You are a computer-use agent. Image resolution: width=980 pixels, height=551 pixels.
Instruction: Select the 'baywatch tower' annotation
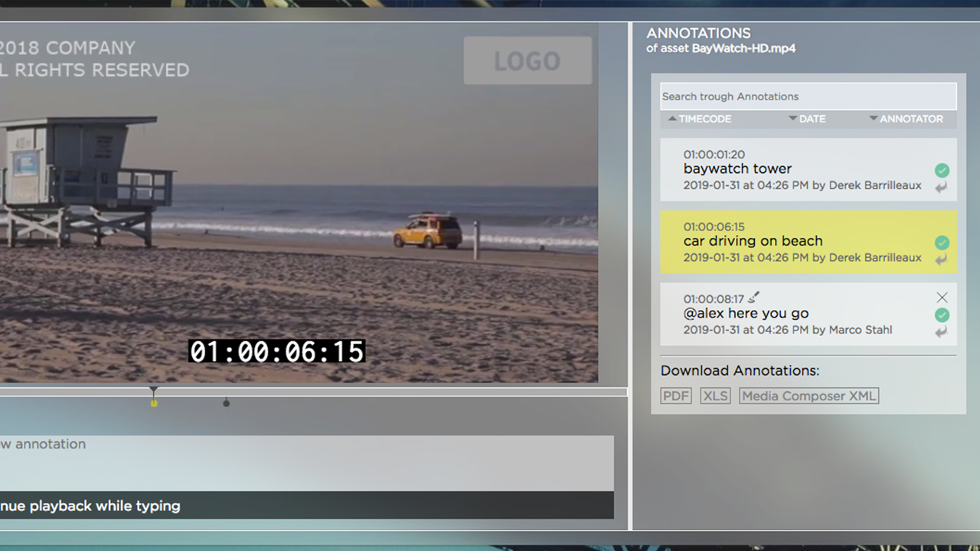pos(808,169)
